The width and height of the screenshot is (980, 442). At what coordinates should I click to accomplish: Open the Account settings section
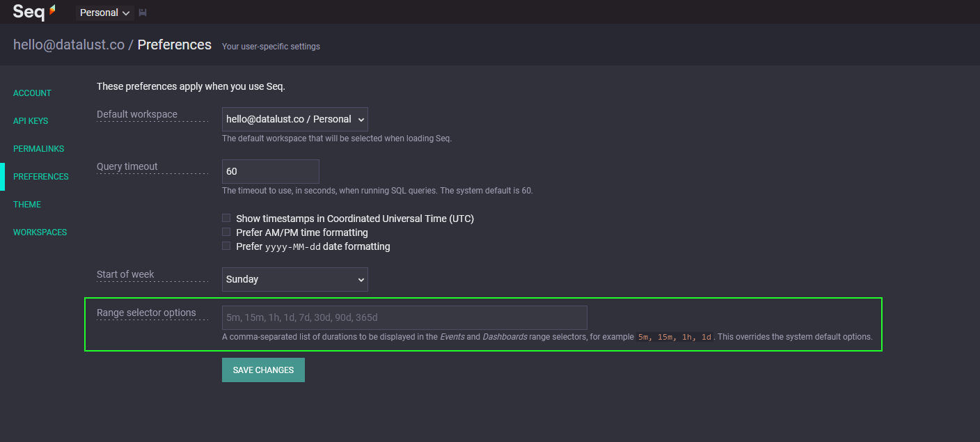[x=32, y=93]
